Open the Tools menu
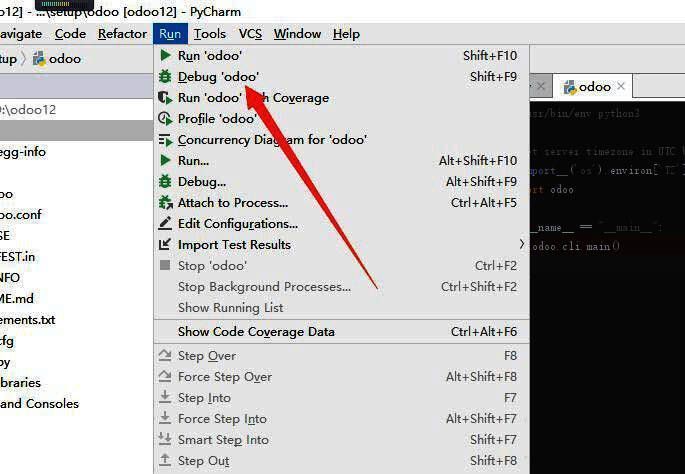The width and height of the screenshot is (685, 474). tap(210, 34)
